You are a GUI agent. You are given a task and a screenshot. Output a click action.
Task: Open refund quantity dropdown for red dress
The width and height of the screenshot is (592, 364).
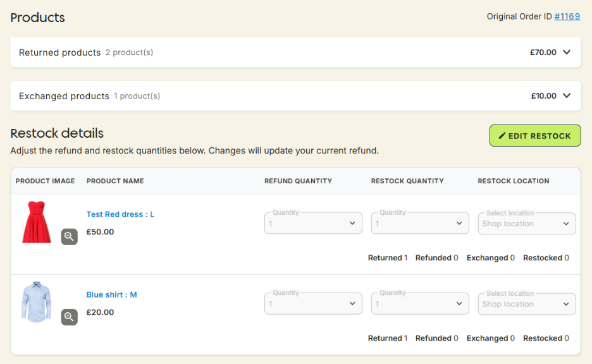pos(313,223)
